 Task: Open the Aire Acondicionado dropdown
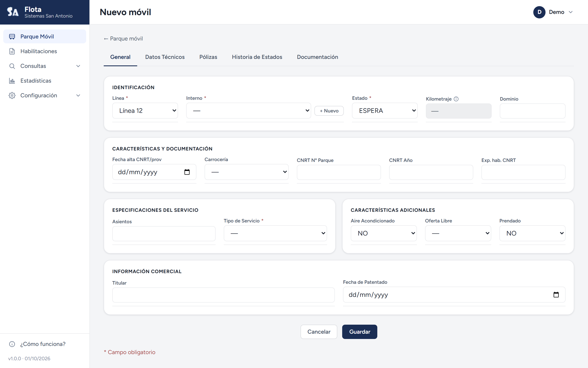point(384,233)
